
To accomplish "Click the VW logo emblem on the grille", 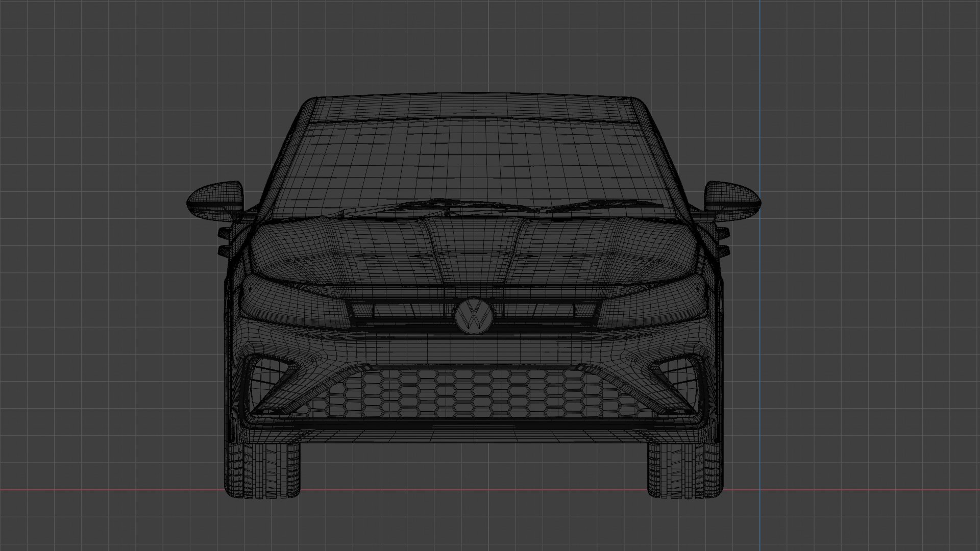I will point(474,316).
